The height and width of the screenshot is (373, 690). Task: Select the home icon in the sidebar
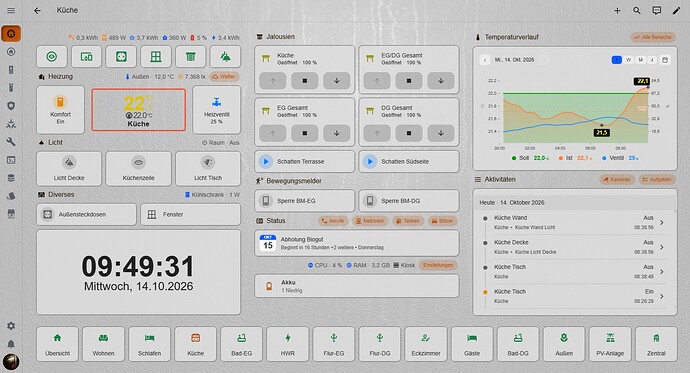tap(11, 33)
